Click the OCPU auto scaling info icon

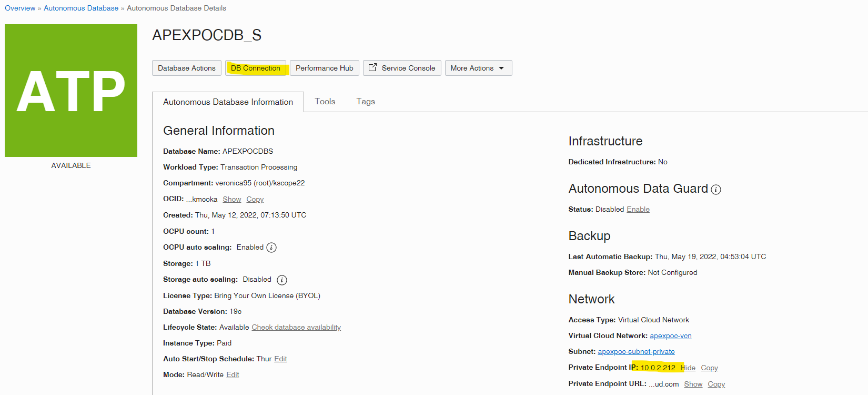(x=271, y=248)
